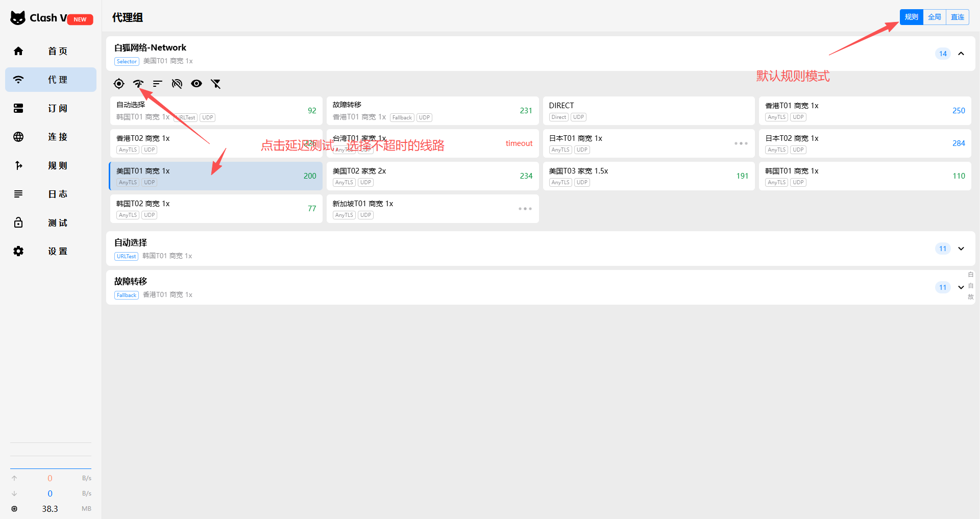
Task: Open the home page (首页) icon
Action: click(x=18, y=51)
